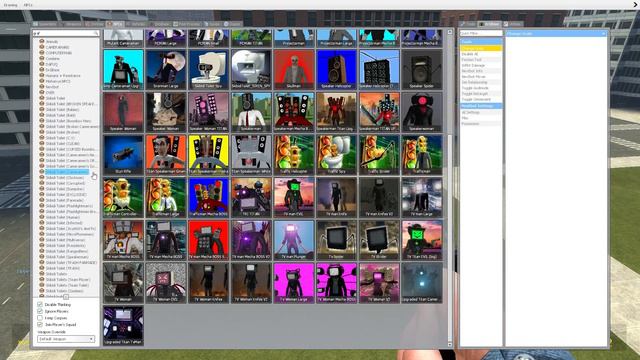
Task: Click the NPC category search field
Action: [66, 33]
